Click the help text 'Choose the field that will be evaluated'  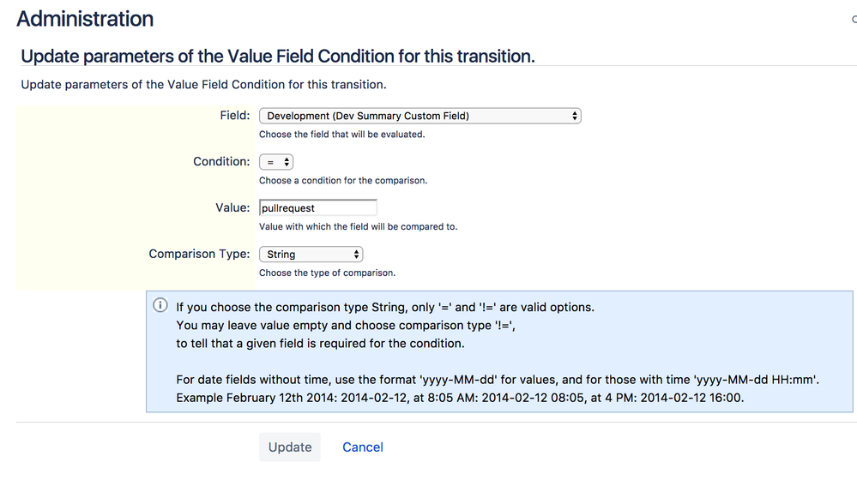pyautogui.click(x=341, y=135)
